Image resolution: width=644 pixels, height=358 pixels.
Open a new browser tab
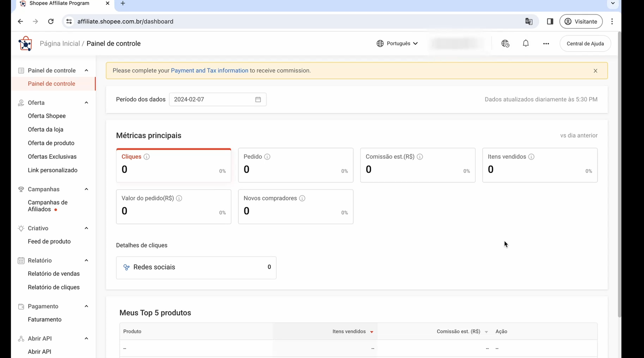pyautogui.click(x=123, y=3)
